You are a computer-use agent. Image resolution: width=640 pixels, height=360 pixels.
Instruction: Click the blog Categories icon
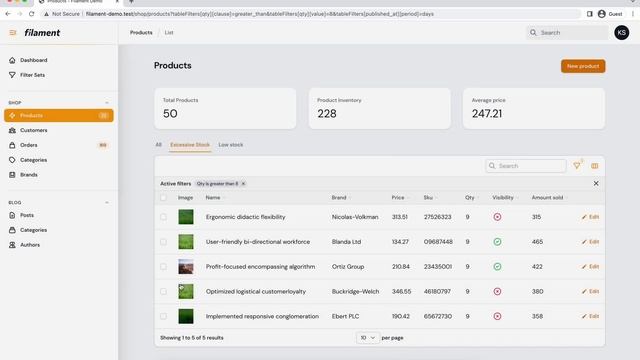[12, 230]
